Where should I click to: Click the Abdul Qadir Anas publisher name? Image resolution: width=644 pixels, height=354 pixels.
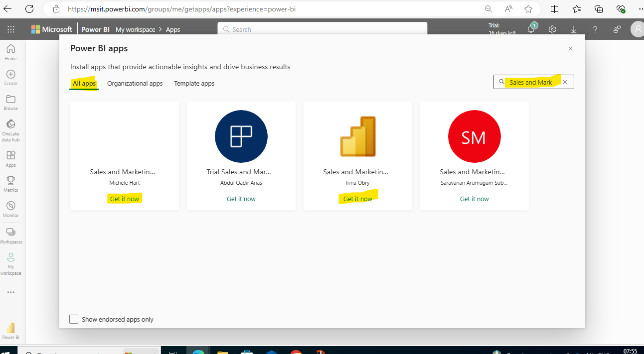(241, 183)
